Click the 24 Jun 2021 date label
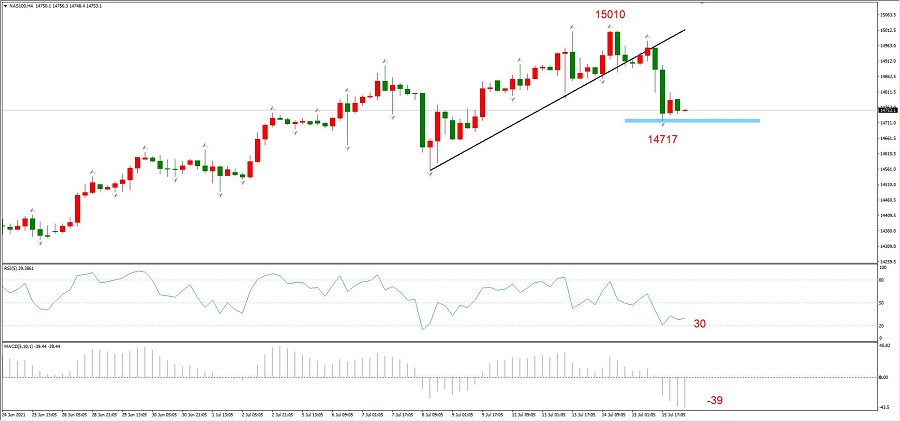This screenshot has width=900, height=421. tap(12, 413)
